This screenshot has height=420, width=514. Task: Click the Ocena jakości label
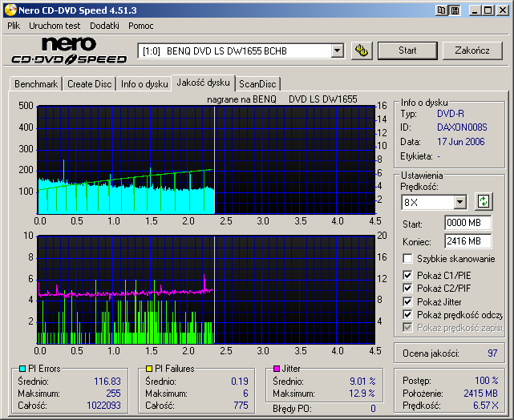click(x=431, y=353)
